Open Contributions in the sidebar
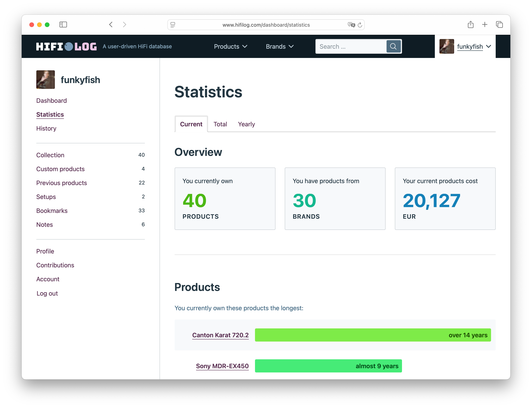Image resolution: width=532 pixels, height=408 pixels. [x=55, y=265]
